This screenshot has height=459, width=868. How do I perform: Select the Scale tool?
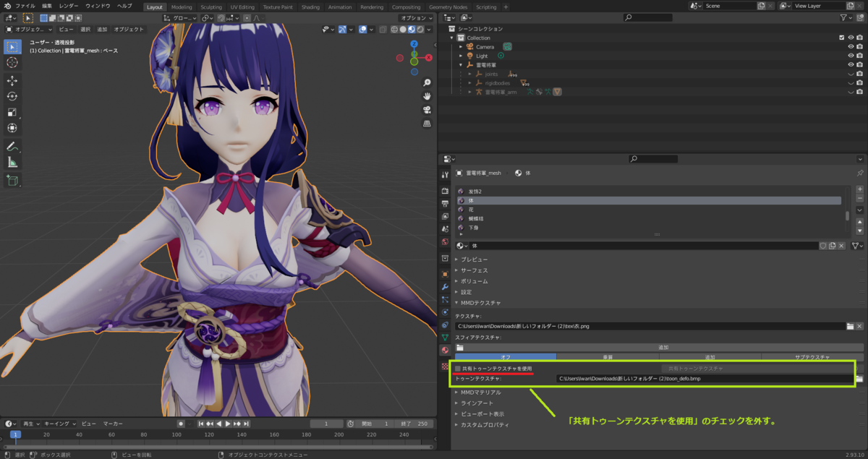point(12,112)
